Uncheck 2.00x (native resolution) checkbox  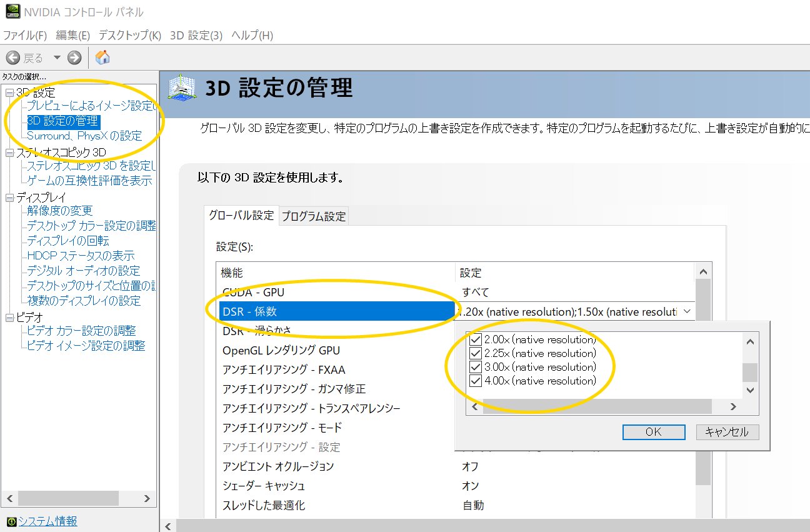click(x=476, y=339)
